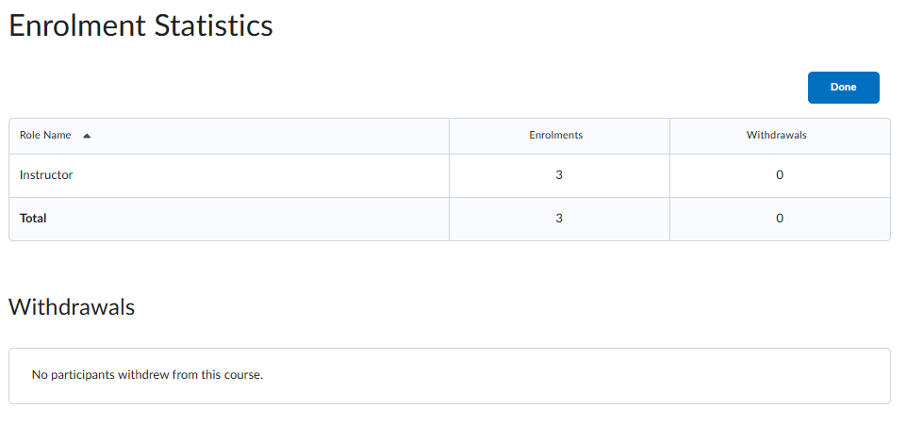Sort by the Role Name column header

pyautogui.click(x=46, y=135)
